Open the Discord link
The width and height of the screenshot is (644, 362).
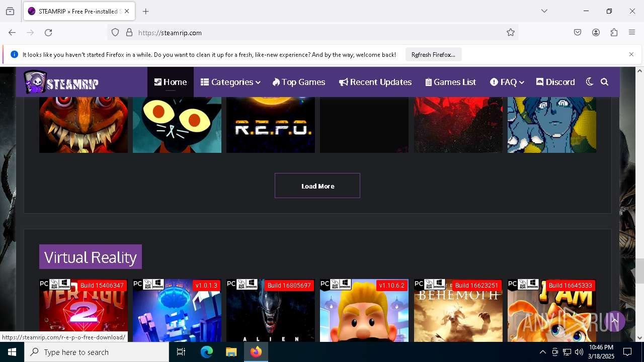(x=555, y=82)
